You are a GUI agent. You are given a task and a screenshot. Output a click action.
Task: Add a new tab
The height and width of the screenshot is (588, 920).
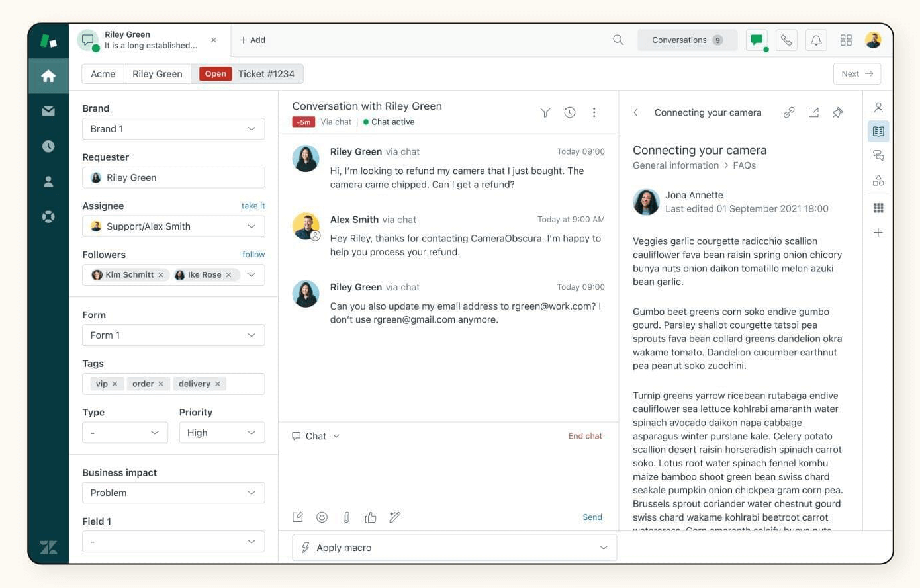[252, 40]
